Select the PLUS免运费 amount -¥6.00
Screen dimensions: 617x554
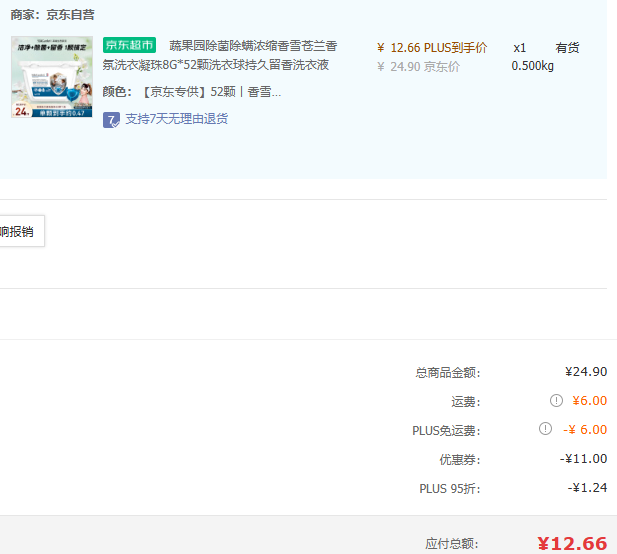click(x=585, y=430)
